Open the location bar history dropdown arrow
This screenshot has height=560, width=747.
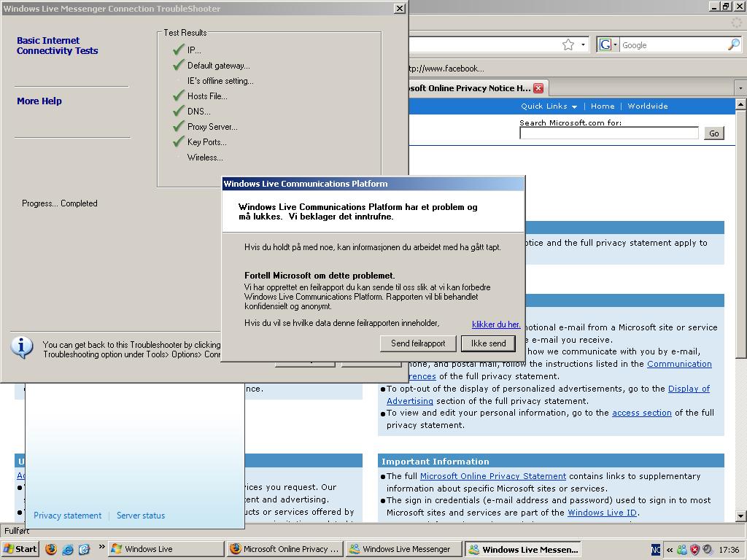coord(583,44)
